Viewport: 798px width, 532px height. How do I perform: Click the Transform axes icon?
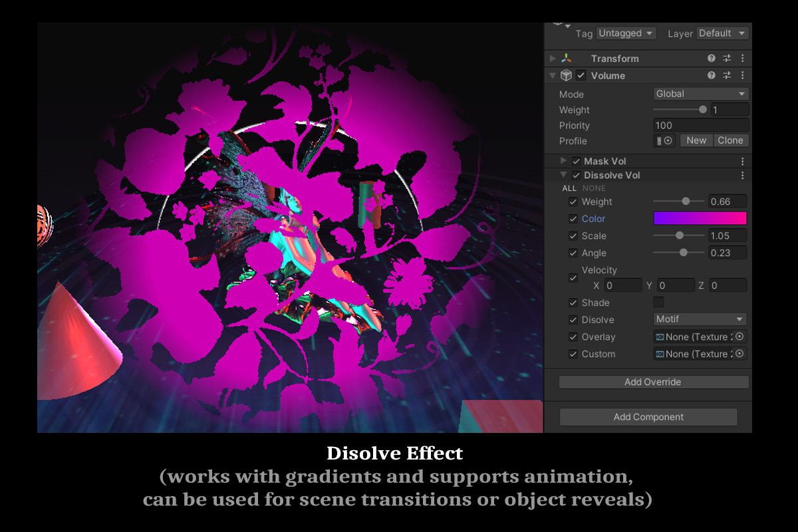pos(566,58)
